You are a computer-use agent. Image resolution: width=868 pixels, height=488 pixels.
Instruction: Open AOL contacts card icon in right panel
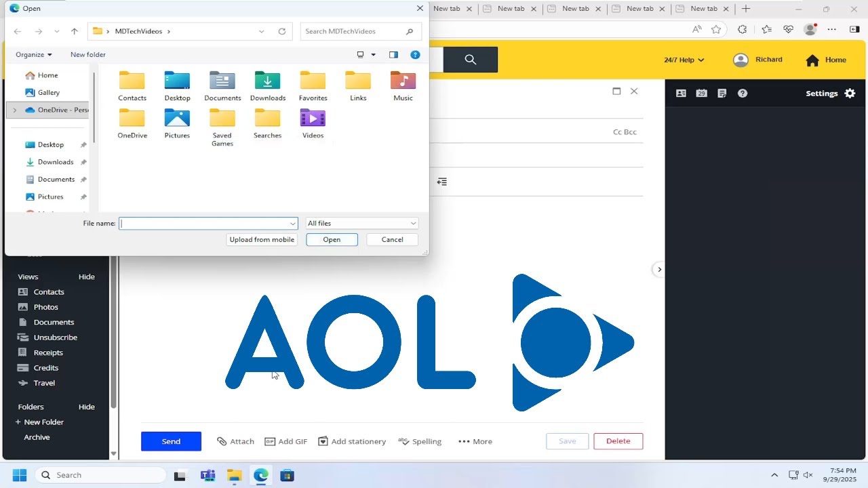[681, 94]
